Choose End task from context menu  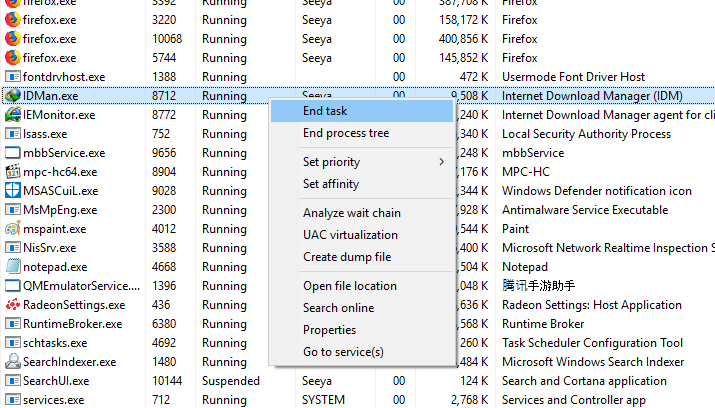pos(362,111)
